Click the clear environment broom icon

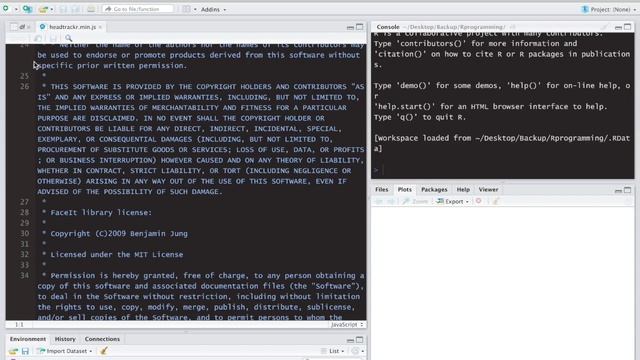104,351
